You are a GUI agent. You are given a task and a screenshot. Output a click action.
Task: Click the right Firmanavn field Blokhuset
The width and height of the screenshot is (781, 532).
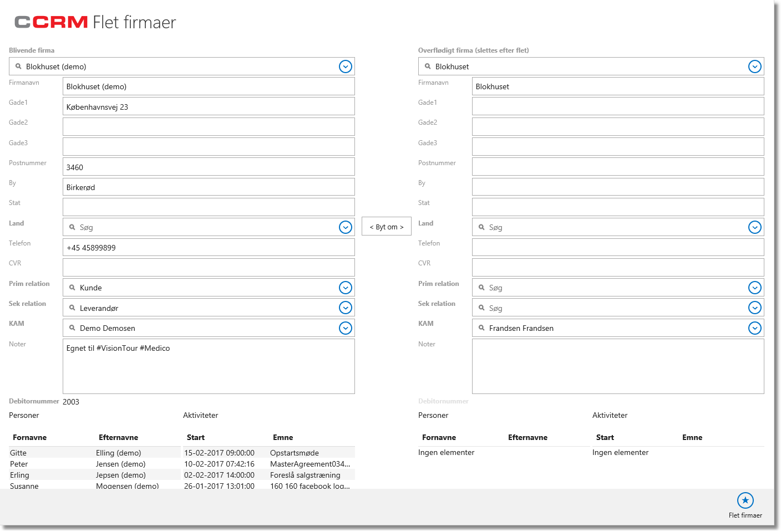(618, 86)
